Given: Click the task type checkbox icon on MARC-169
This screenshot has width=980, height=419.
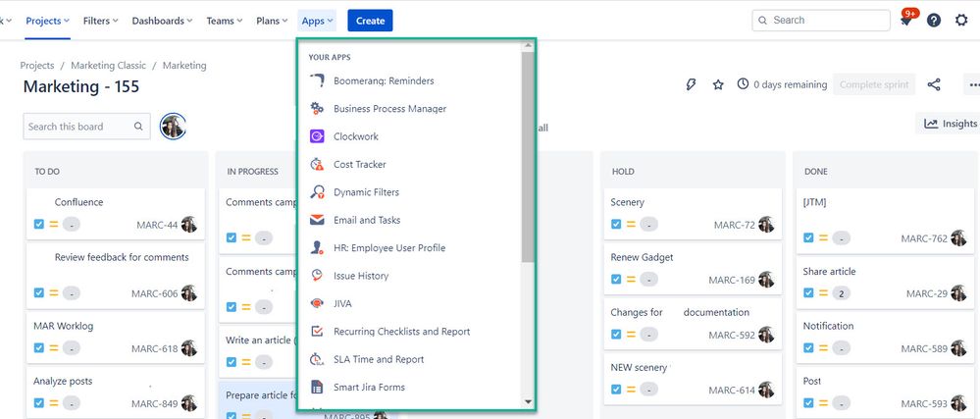Looking at the screenshot, I should pyautogui.click(x=616, y=279).
